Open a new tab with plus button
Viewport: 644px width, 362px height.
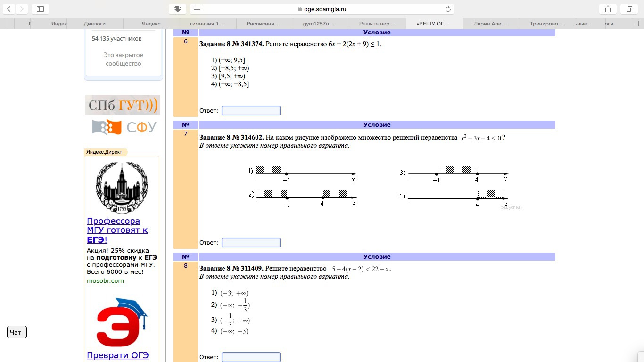pos(638,24)
